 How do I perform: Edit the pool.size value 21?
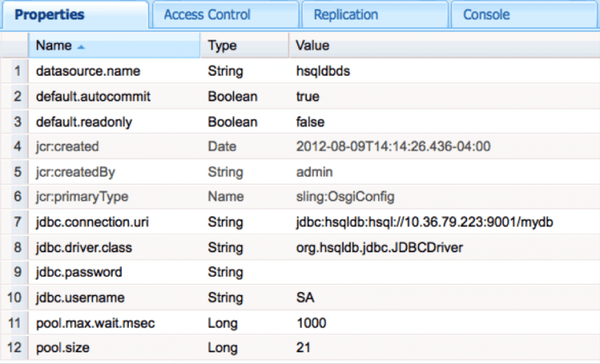[x=304, y=348]
